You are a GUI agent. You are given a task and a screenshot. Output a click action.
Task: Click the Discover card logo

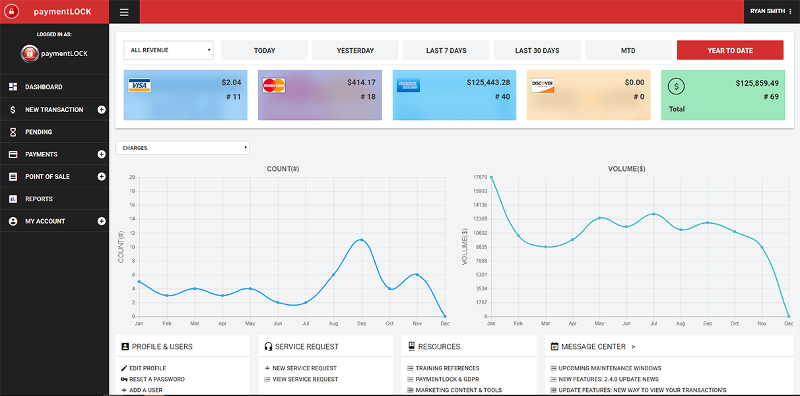pyautogui.click(x=543, y=85)
